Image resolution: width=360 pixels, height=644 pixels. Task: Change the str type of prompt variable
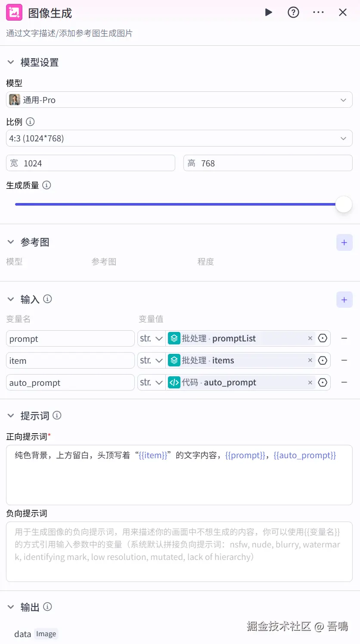pos(151,339)
